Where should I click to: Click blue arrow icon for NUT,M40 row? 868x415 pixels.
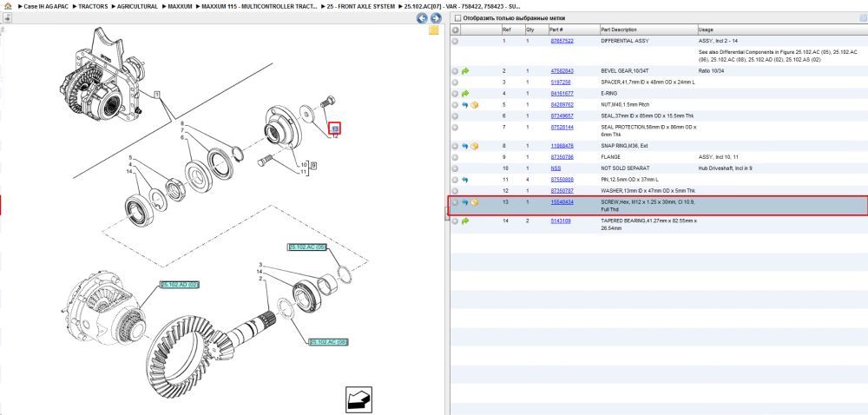click(465, 104)
